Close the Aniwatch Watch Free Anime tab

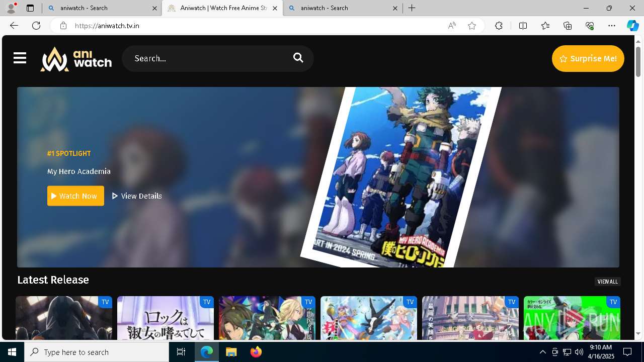[275, 8]
